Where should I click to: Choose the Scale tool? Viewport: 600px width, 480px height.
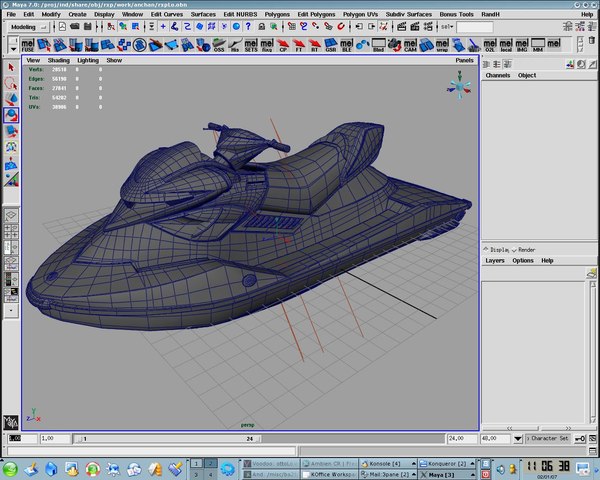pos(11,131)
